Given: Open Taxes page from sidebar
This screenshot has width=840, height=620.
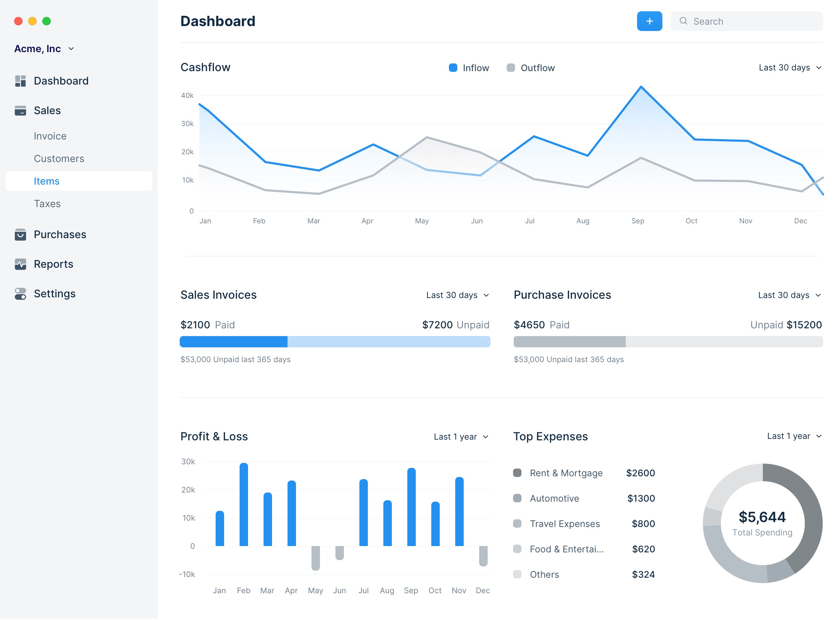Looking at the screenshot, I should 47,204.
